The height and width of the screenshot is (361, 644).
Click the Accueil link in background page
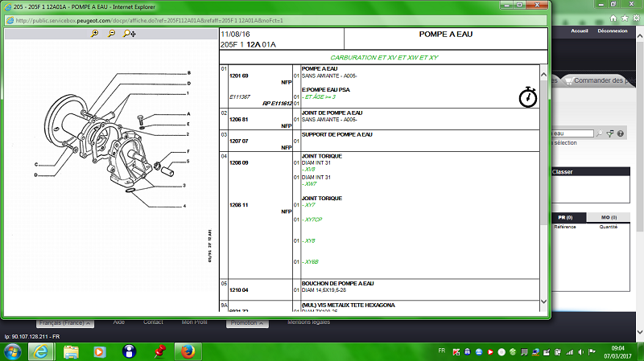(579, 31)
